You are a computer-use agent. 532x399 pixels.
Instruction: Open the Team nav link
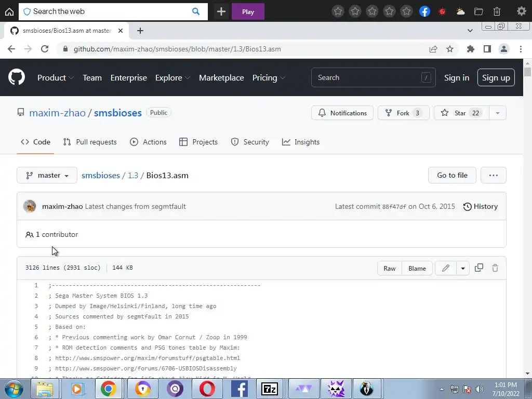pos(92,78)
